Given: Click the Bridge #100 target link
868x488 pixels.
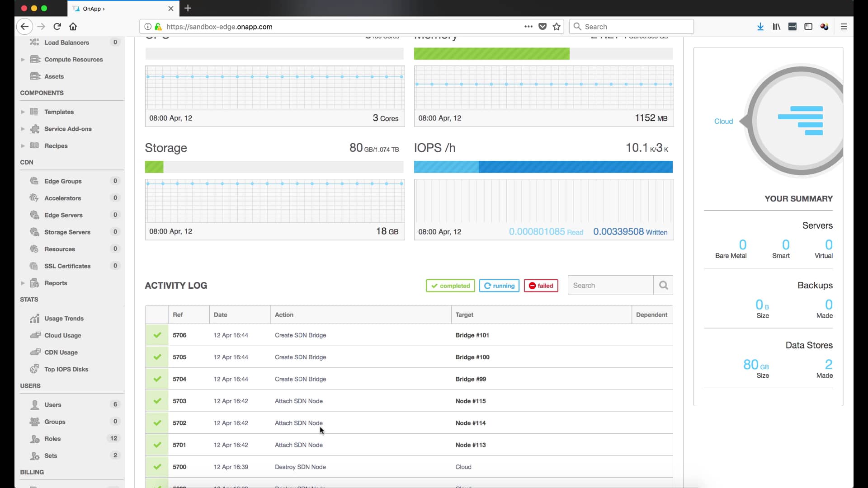Looking at the screenshot, I should tap(472, 357).
